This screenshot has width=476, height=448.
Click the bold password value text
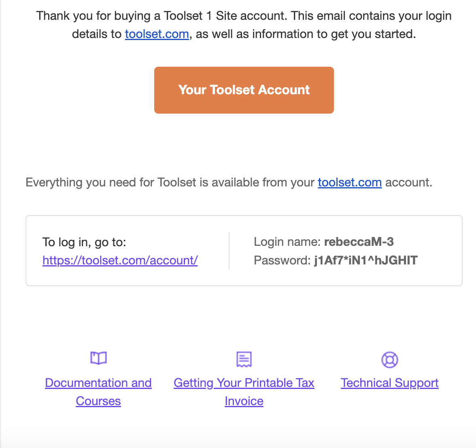click(366, 260)
